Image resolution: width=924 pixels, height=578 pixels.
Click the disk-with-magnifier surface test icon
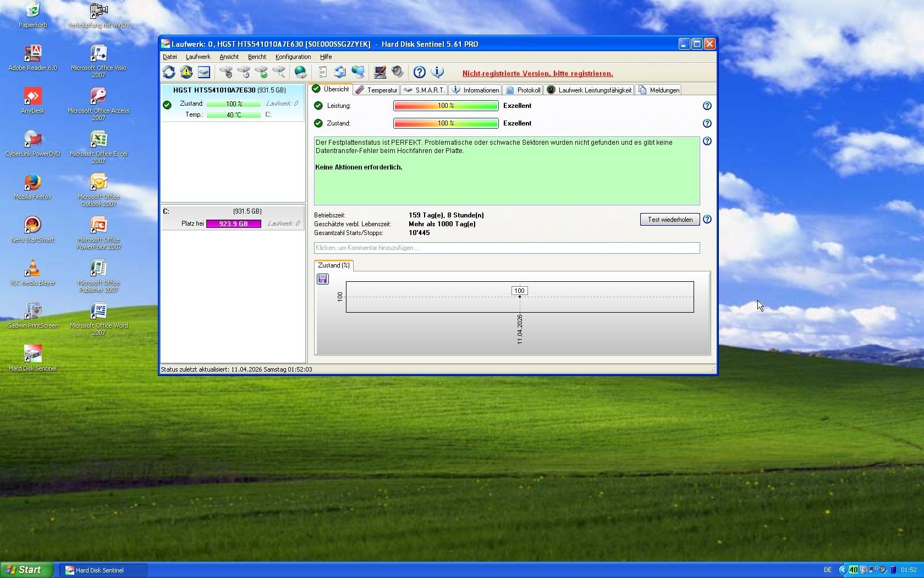coord(279,72)
